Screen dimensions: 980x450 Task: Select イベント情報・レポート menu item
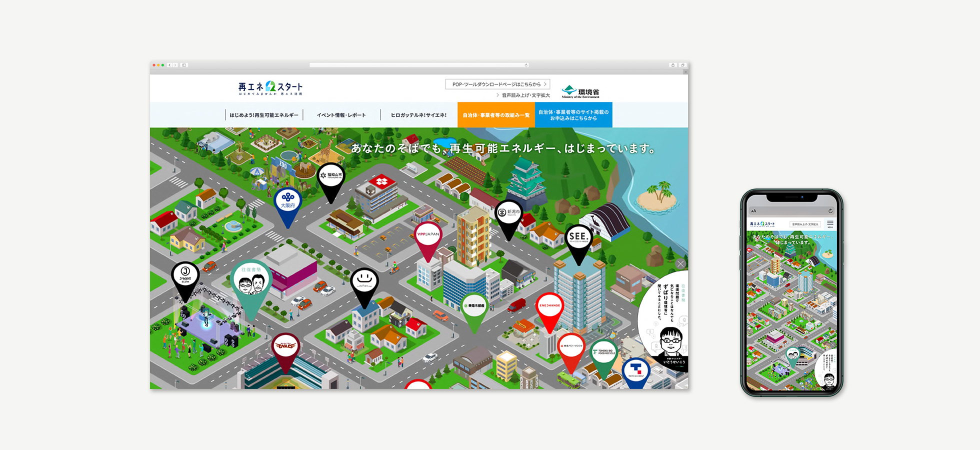tap(341, 115)
